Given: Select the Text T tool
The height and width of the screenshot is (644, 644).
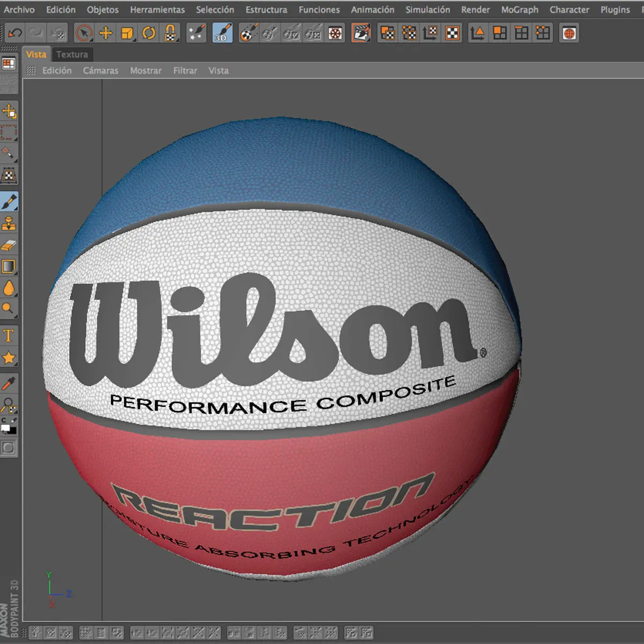Looking at the screenshot, I should click(x=9, y=336).
